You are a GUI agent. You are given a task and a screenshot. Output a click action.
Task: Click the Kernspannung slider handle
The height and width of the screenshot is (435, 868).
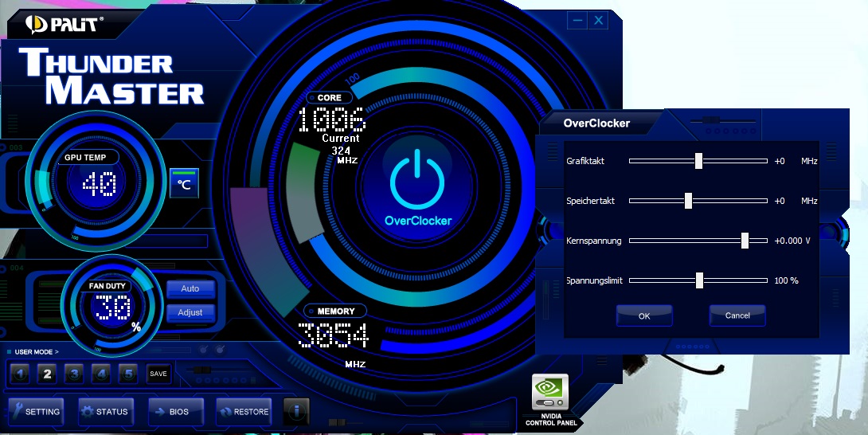click(745, 241)
